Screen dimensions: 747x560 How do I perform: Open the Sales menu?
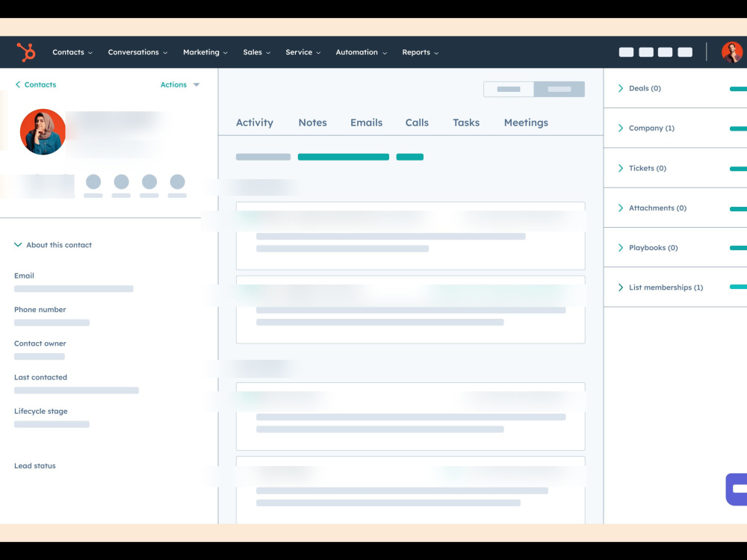pos(257,52)
